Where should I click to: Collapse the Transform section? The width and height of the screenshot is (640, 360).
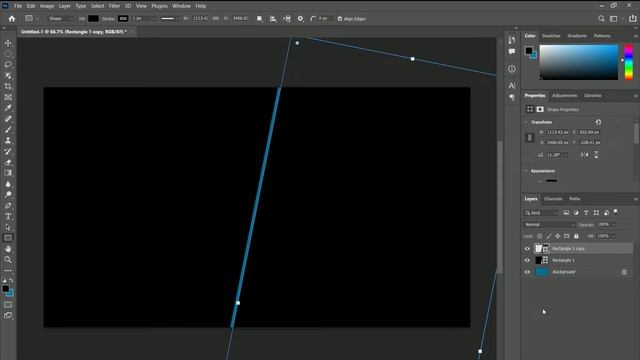[x=526, y=122]
